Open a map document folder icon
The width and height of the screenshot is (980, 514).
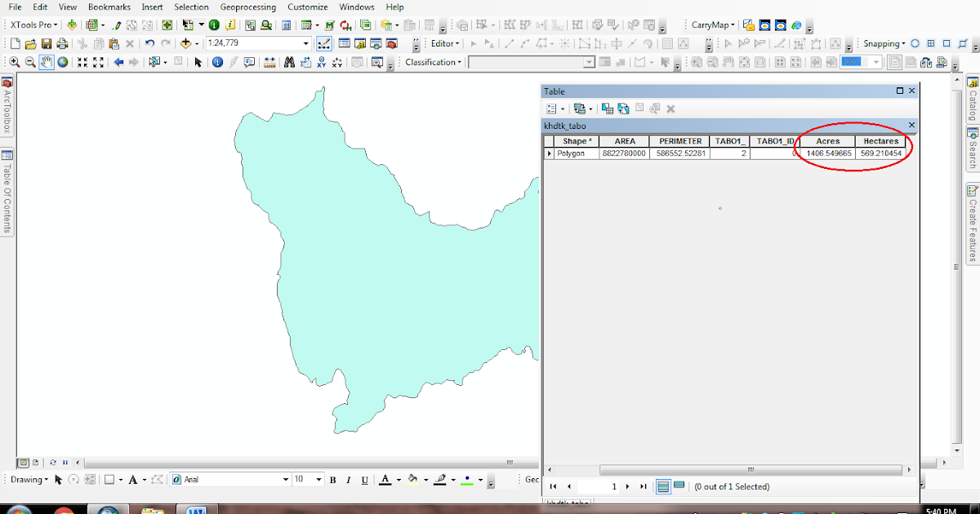tap(30, 43)
